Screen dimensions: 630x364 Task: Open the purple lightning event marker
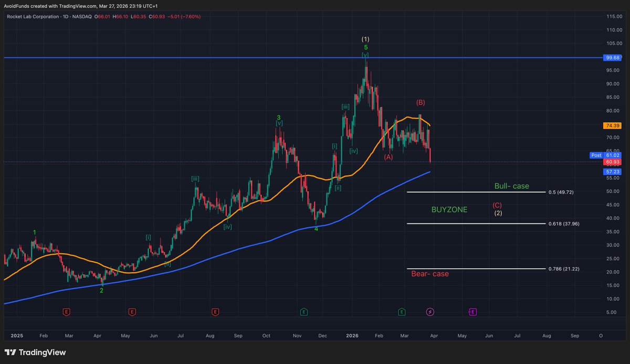[x=430, y=312]
